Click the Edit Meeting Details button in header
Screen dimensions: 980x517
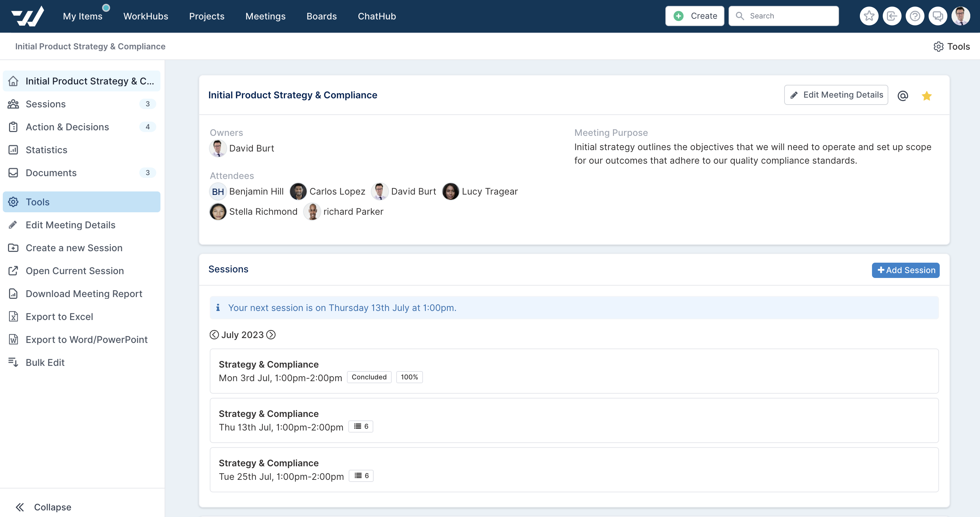(x=836, y=95)
